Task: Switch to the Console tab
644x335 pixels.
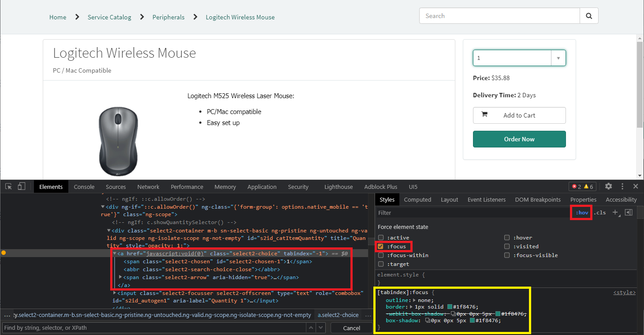Action: coord(84,187)
